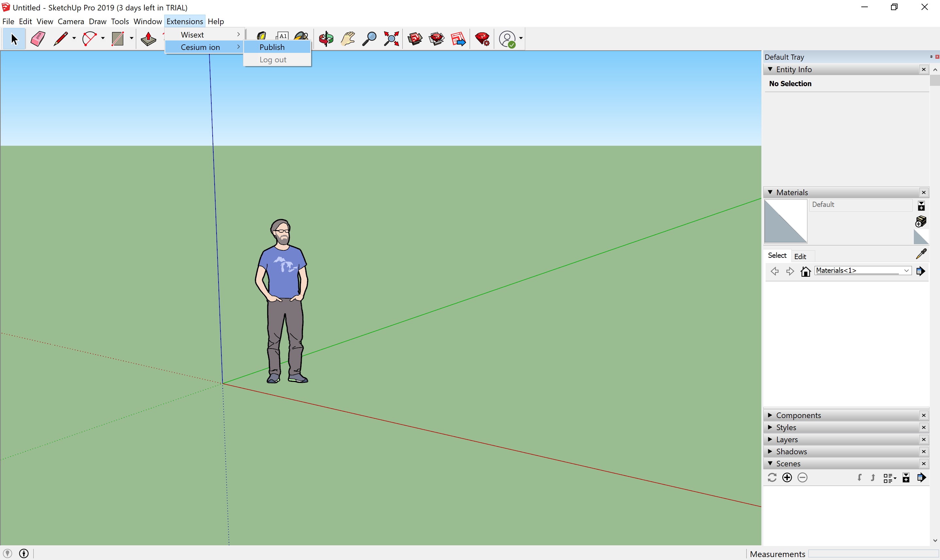The image size is (940, 560).
Task: Open the 3D Warehouse icon
Action: (415, 39)
